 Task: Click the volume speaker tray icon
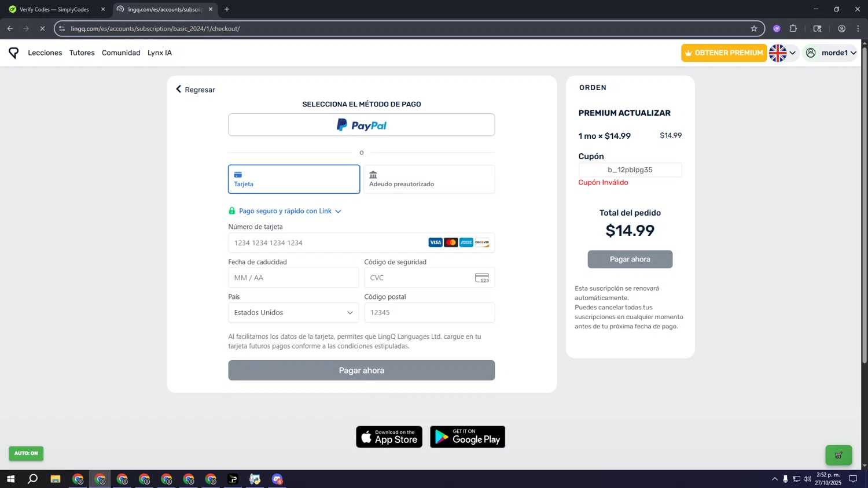807,479
